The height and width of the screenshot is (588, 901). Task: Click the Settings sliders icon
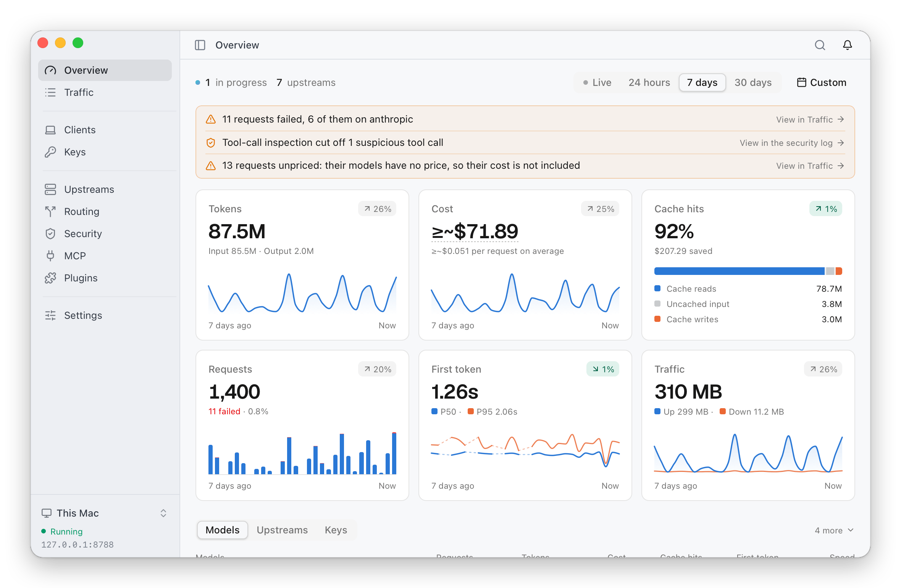click(50, 315)
